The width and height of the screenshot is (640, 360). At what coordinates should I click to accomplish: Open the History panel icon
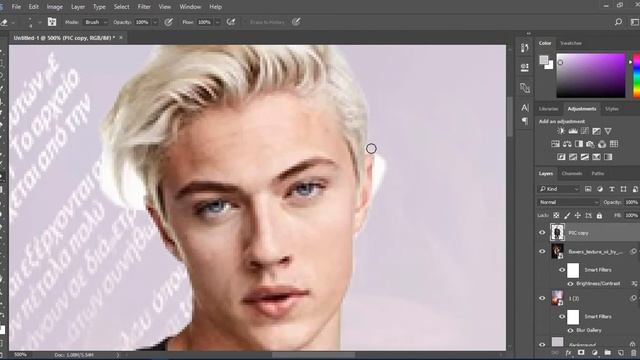click(x=525, y=48)
